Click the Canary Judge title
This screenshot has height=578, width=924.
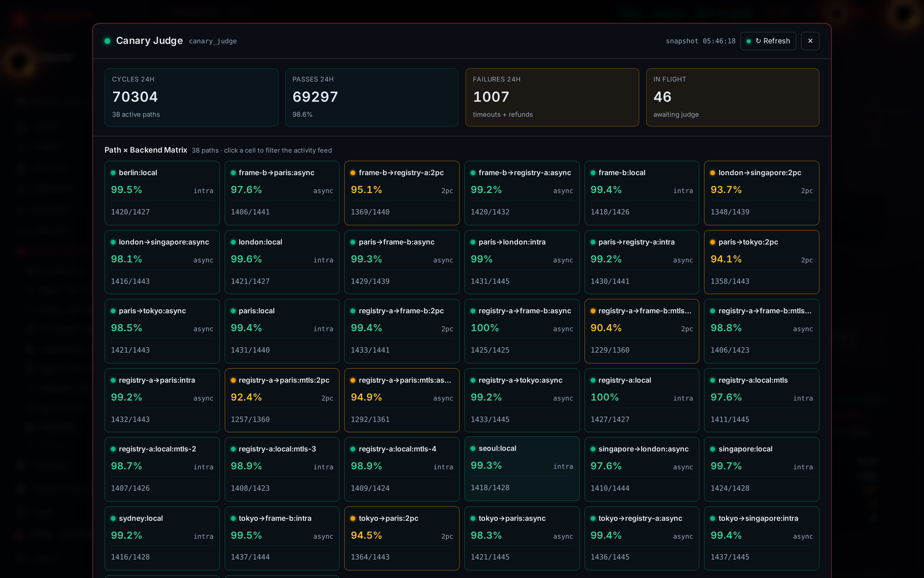[150, 40]
